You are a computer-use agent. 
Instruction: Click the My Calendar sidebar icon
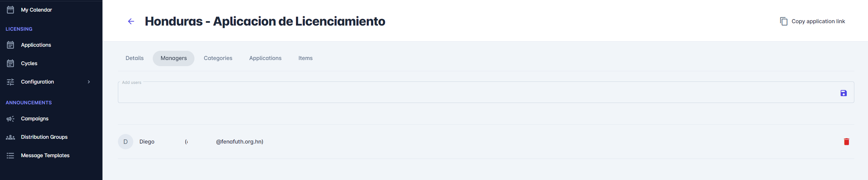click(x=11, y=10)
